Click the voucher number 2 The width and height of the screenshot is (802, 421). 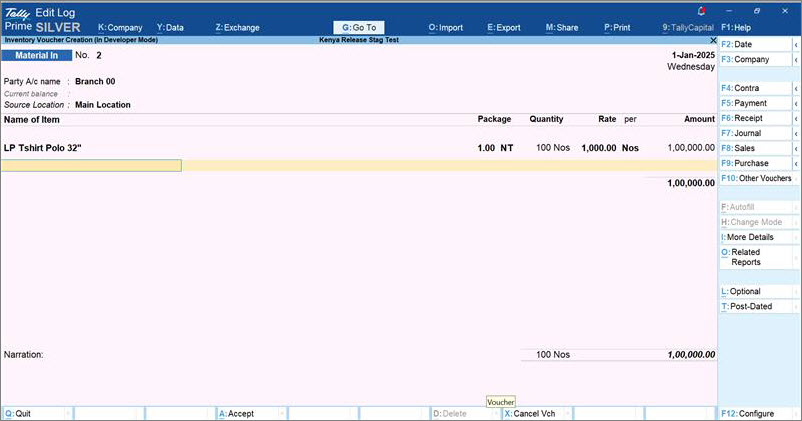click(x=99, y=55)
